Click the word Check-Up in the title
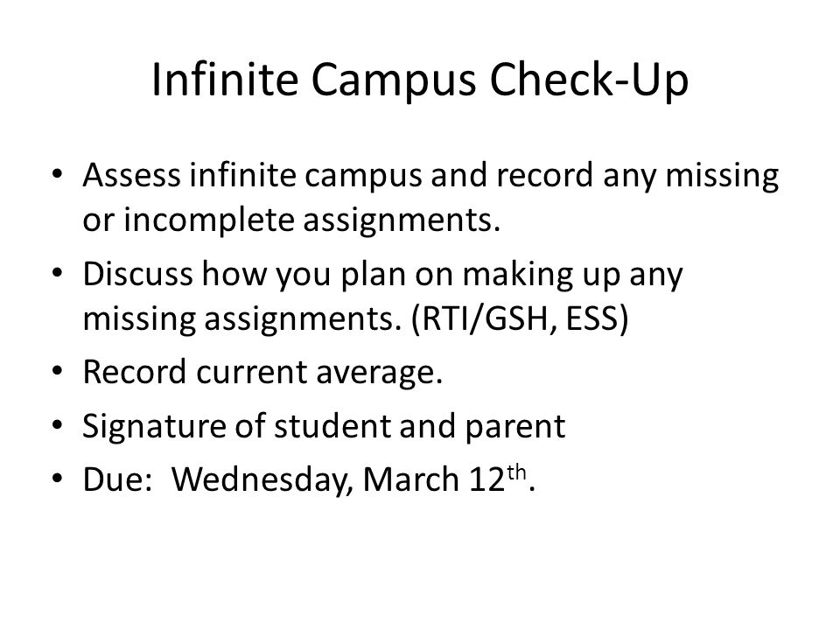 point(589,80)
